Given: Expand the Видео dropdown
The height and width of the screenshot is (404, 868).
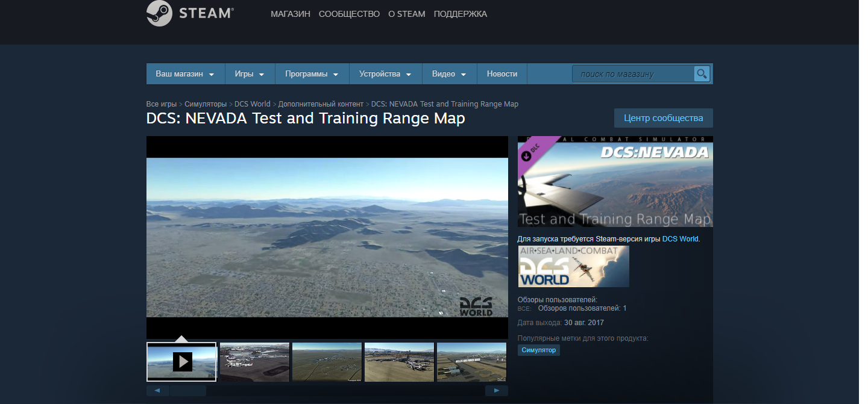Looking at the screenshot, I should [450, 74].
